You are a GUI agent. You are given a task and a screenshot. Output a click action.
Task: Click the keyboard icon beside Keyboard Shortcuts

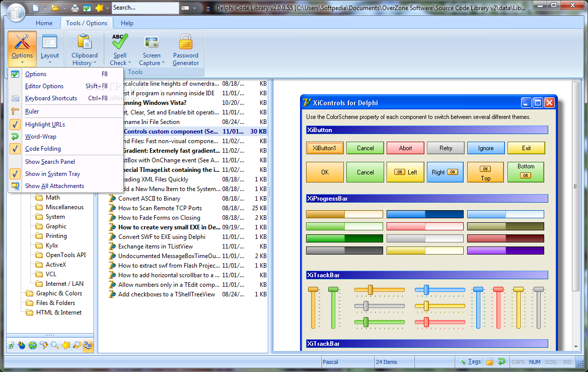(x=15, y=98)
